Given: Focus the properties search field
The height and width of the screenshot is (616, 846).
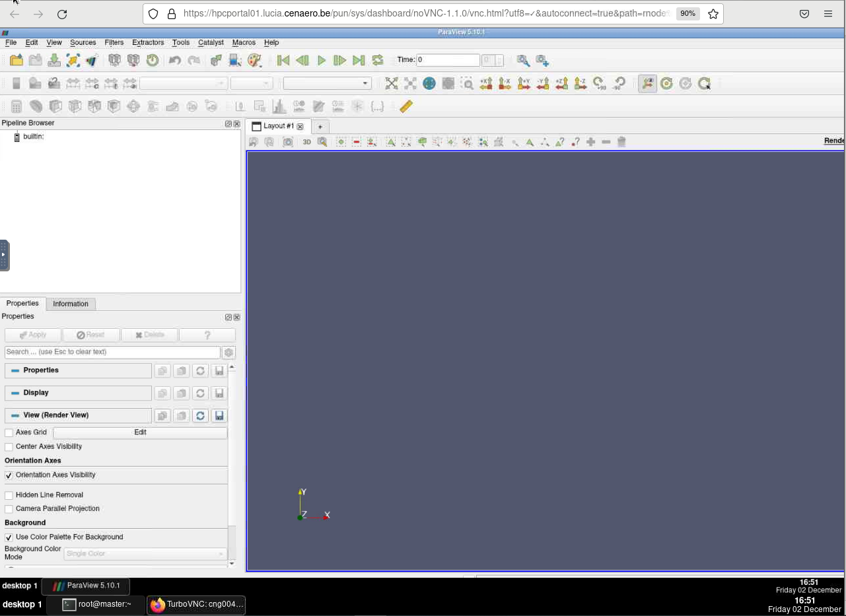Looking at the screenshot, I should [112, 353].
